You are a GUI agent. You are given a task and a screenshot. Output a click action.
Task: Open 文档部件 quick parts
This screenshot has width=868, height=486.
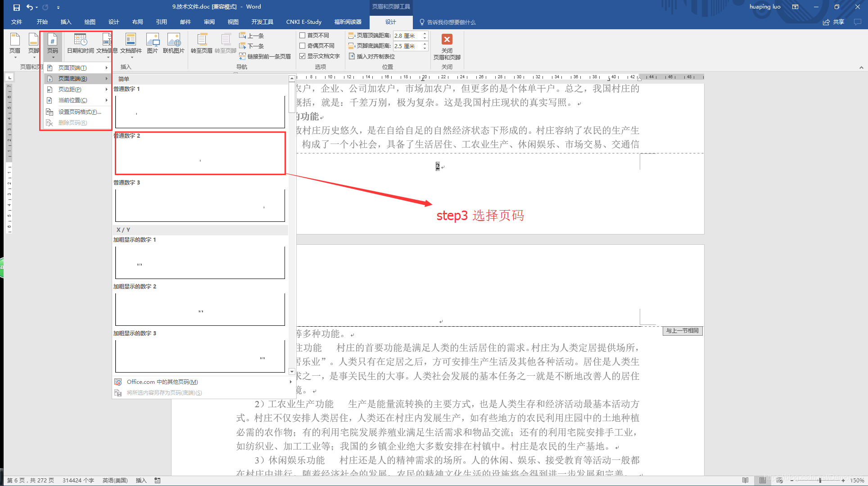(131, 45)
